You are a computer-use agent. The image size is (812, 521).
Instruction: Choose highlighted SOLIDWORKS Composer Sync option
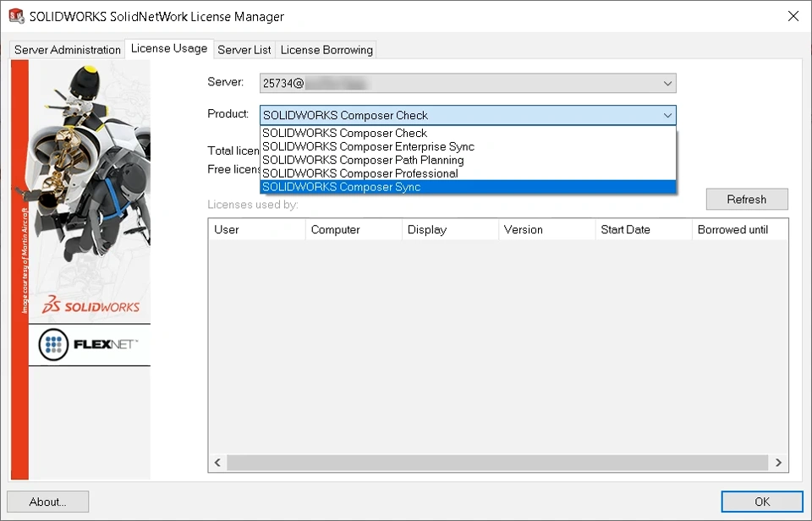tap(341, 187)
